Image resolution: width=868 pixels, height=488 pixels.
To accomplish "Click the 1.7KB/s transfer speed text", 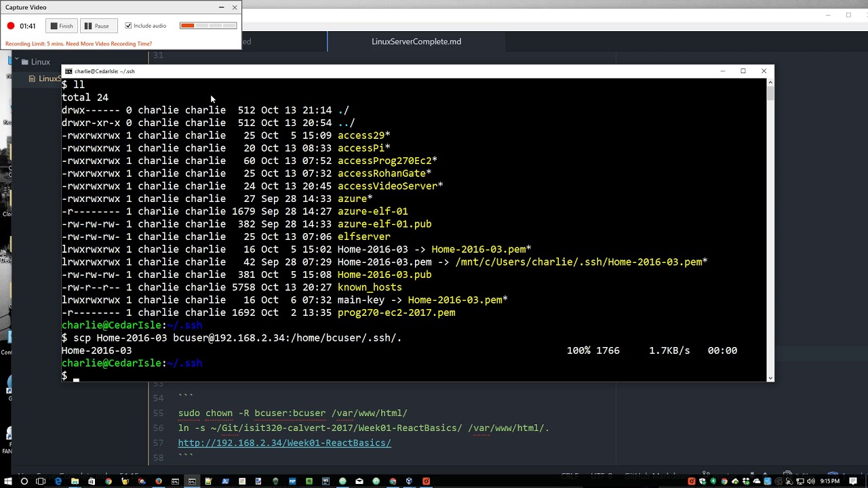I will click(669, 350).
